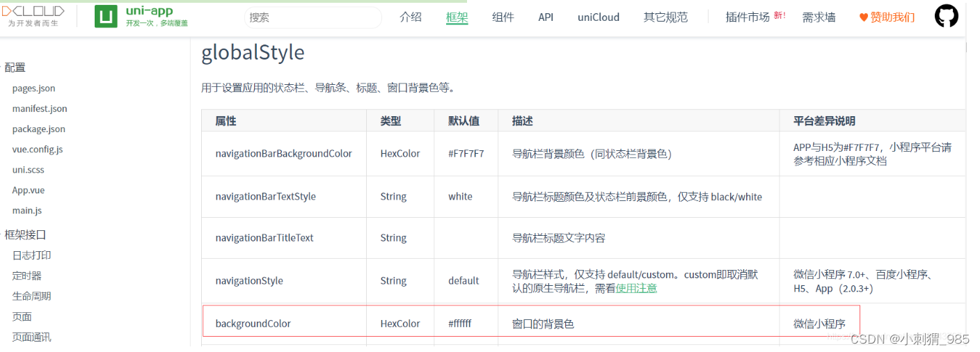Select the 配置 sidebar section
The height and width of the screenshot is (352, 980).
point(15,67)
